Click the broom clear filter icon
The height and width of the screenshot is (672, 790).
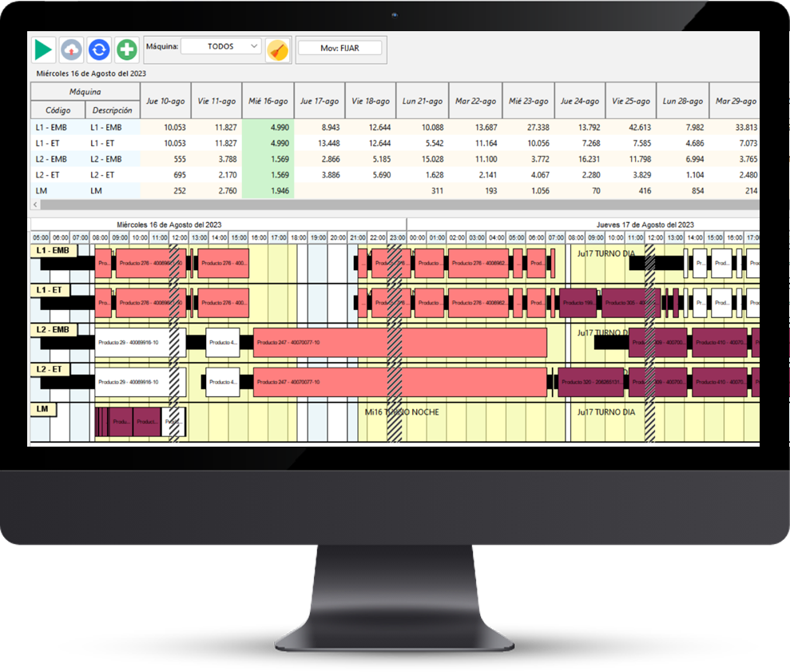[x=277, y=50]
